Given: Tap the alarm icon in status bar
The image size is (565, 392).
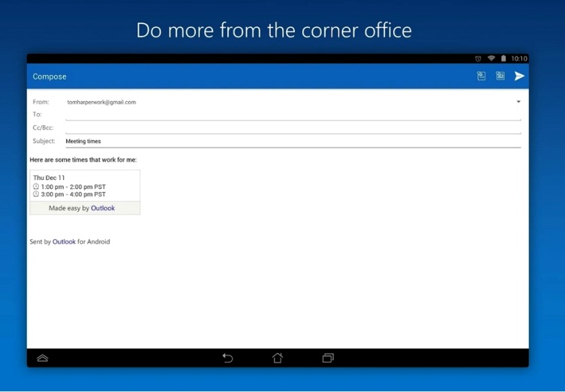Looking at the screenshot, I should click(x=478, y=58).
